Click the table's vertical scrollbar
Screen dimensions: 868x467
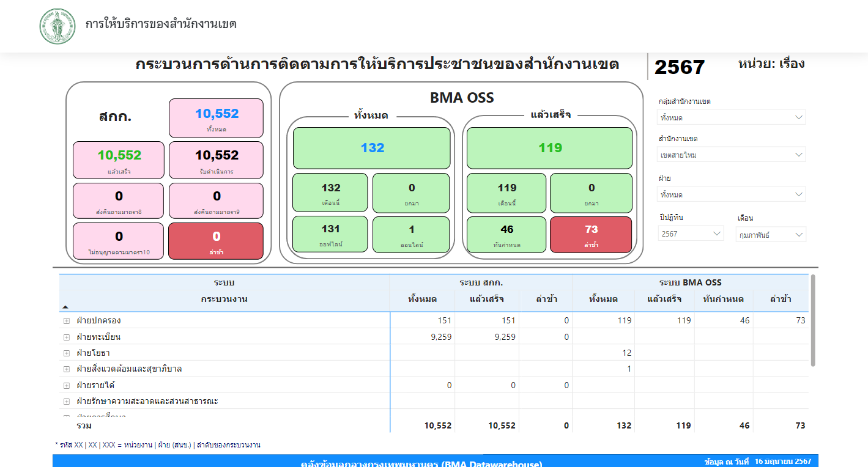(x=812, y=321)
